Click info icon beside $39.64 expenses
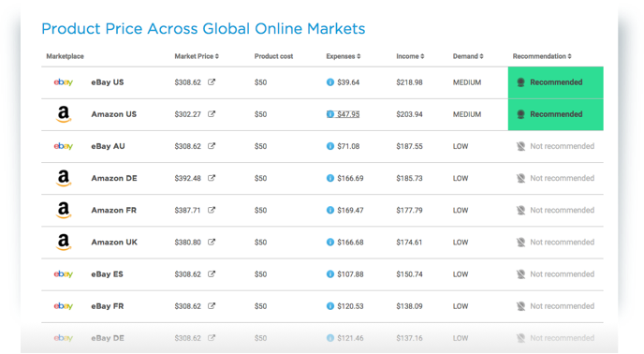 pos(330,82)
